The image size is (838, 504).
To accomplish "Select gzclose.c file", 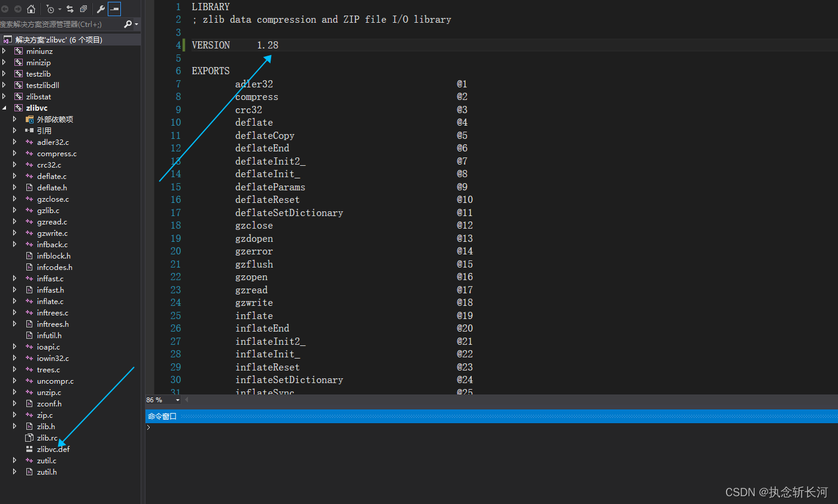I will [53, 199].
